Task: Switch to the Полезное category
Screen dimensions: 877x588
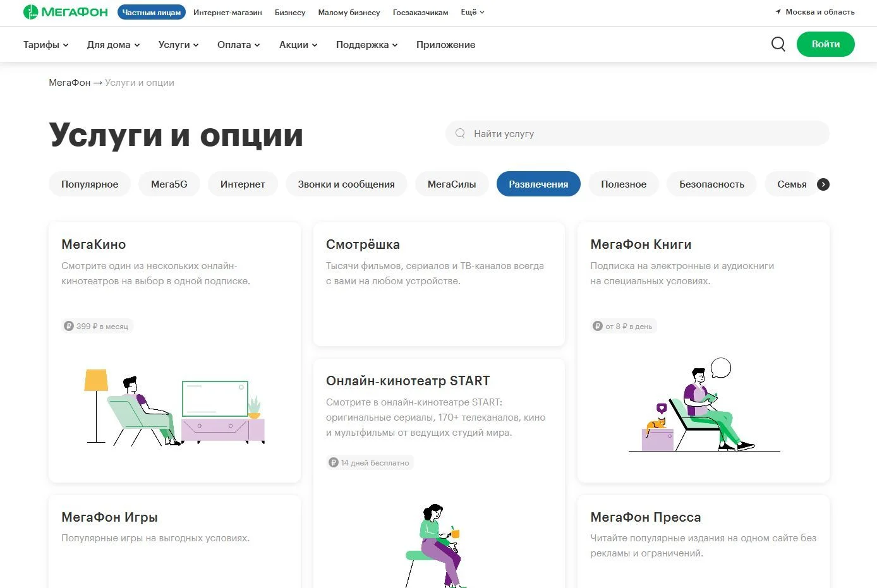Action: (x=624, y=184)
